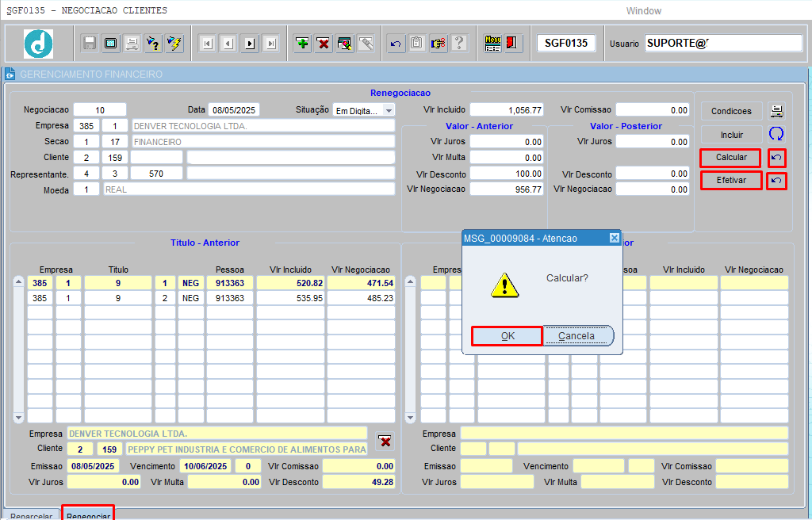Click Cancela in the Atencao dialog

pyautogui.click(x=576, y=336)
